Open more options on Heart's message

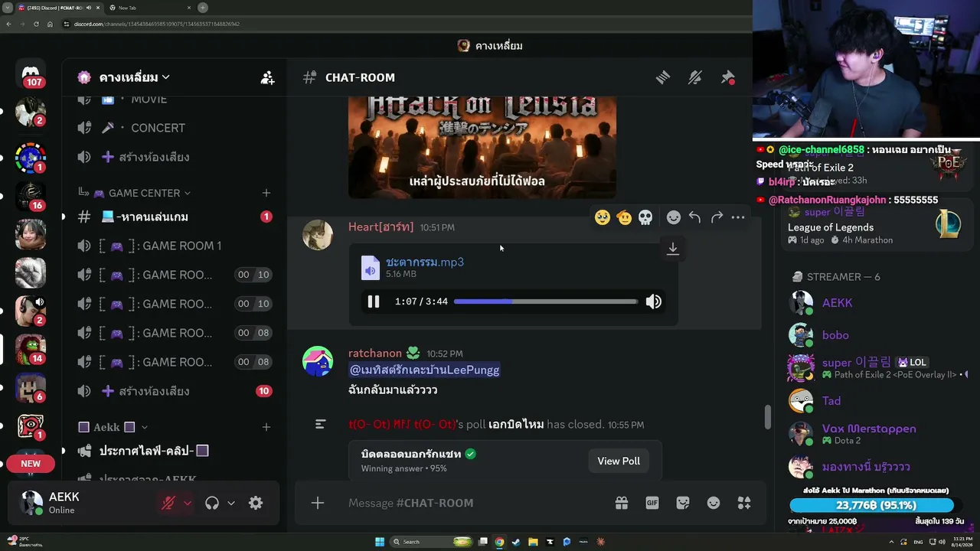click(x=738, y=217)
